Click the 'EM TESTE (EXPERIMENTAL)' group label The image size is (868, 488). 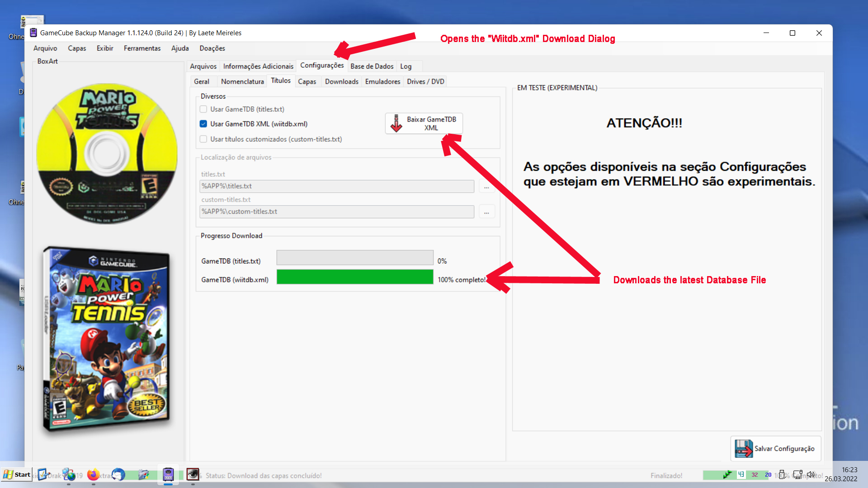point(557,88)
